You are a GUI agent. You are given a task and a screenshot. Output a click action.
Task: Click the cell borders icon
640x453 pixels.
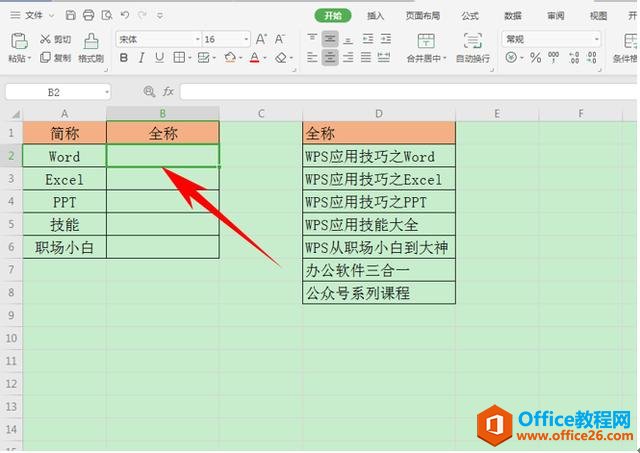click(x=179, y=58)
